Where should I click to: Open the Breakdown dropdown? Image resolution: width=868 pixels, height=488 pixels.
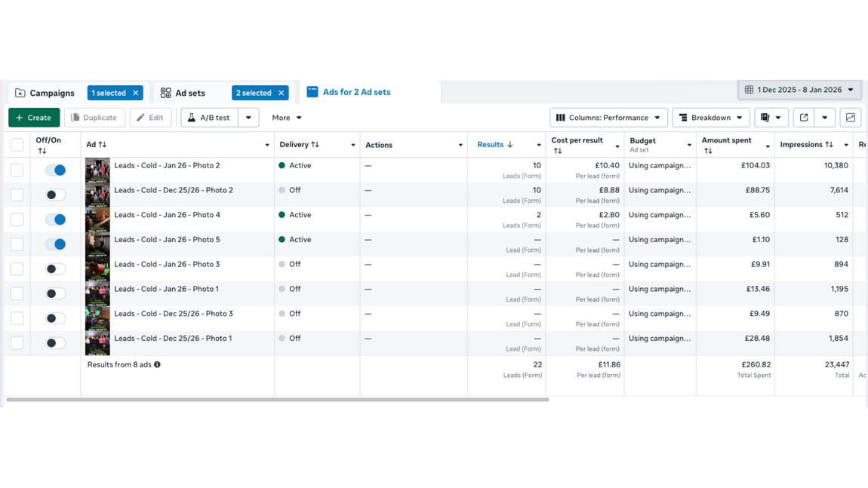pos(711,118)
